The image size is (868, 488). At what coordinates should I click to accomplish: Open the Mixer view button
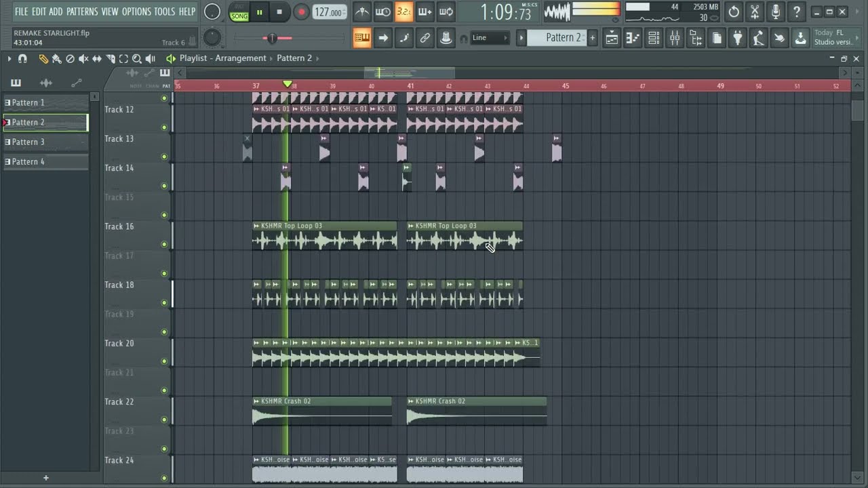[x=675, y=39]
